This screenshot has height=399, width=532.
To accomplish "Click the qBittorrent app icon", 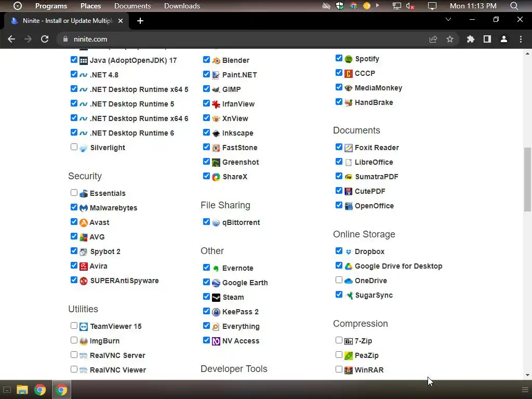I will tap(216, 223).
